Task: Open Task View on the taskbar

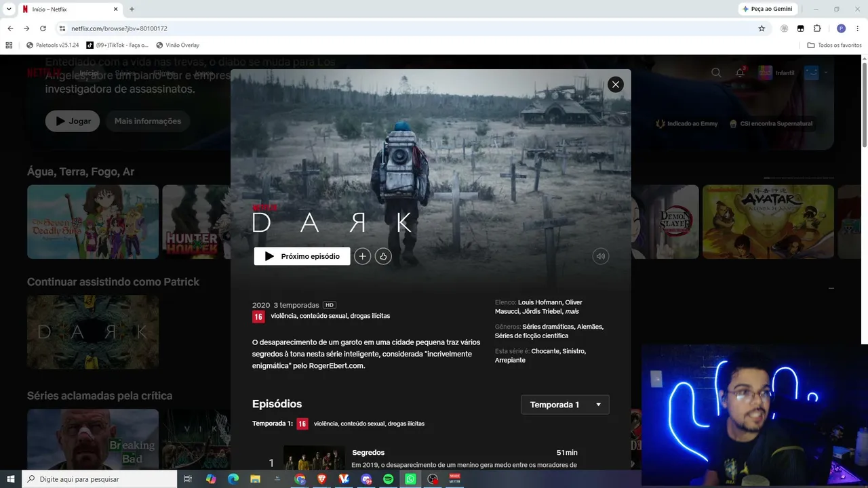Action: pos(188,479)
